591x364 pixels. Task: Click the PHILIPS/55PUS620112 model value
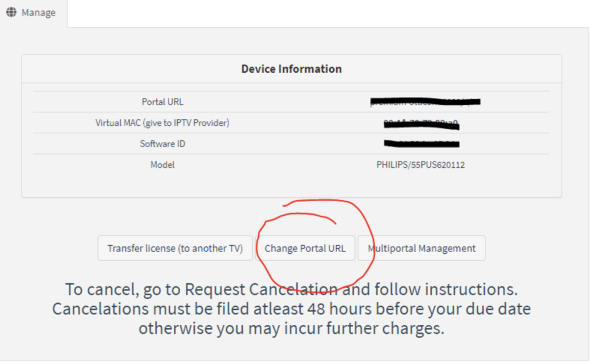[x=421, y=165]
